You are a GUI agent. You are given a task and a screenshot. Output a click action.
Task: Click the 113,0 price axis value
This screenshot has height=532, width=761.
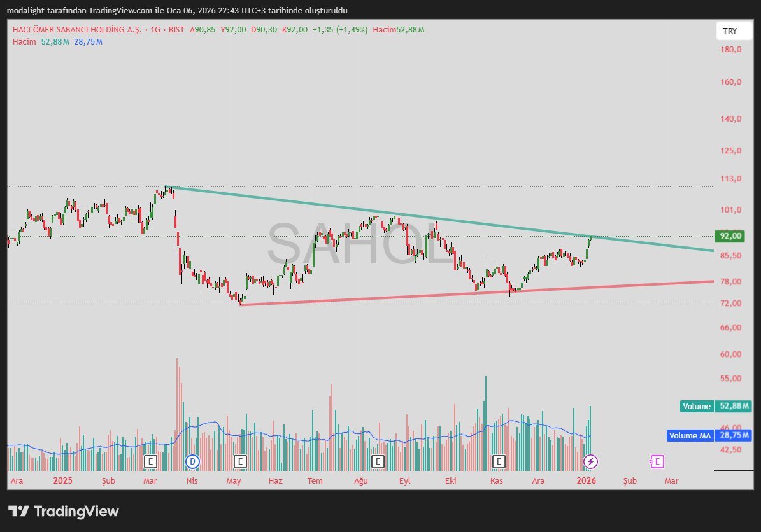[x=731, y=179]
